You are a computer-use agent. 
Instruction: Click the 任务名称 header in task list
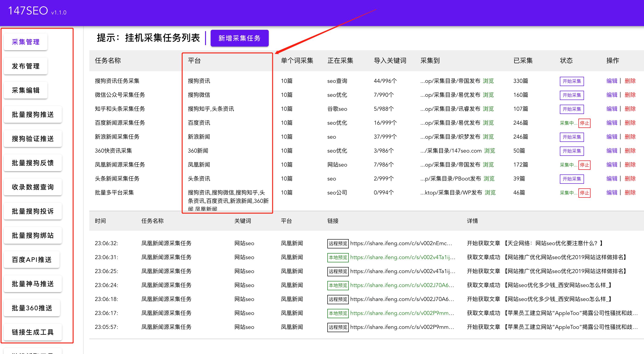pyautogui.click(x=108, y=60)
